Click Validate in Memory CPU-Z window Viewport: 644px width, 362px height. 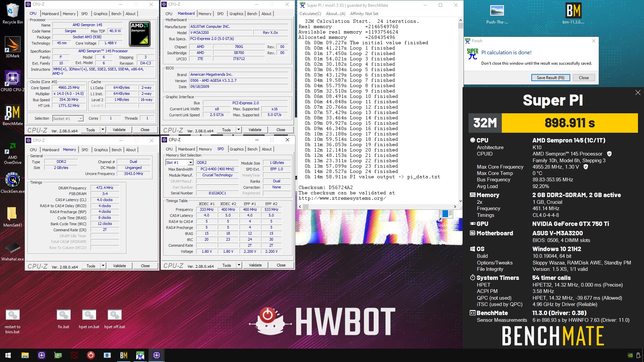click(x=119, y=266)
